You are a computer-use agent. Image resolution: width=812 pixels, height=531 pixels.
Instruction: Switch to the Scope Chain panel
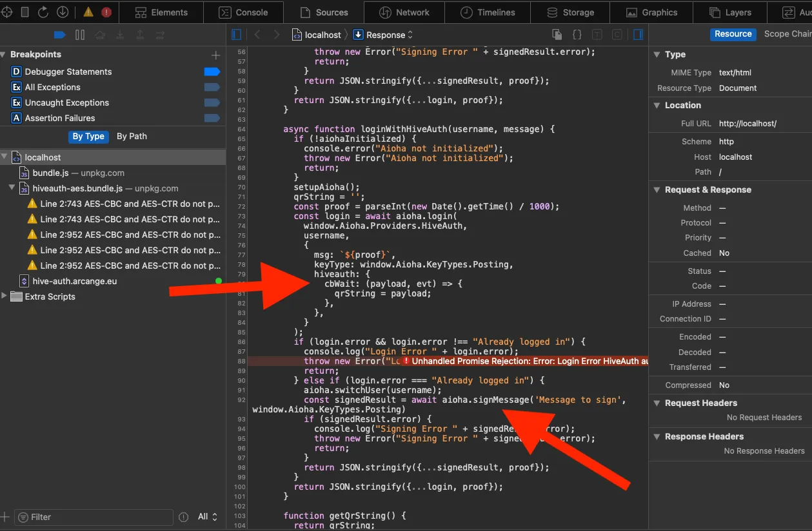click(787, 34)
